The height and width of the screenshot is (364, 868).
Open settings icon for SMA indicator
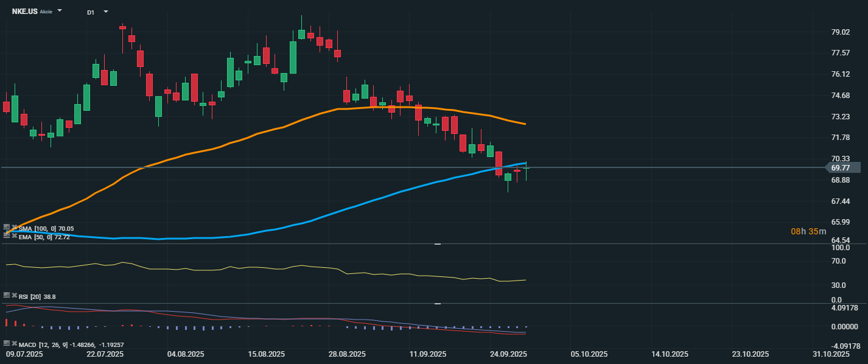(x=7, y=228)
